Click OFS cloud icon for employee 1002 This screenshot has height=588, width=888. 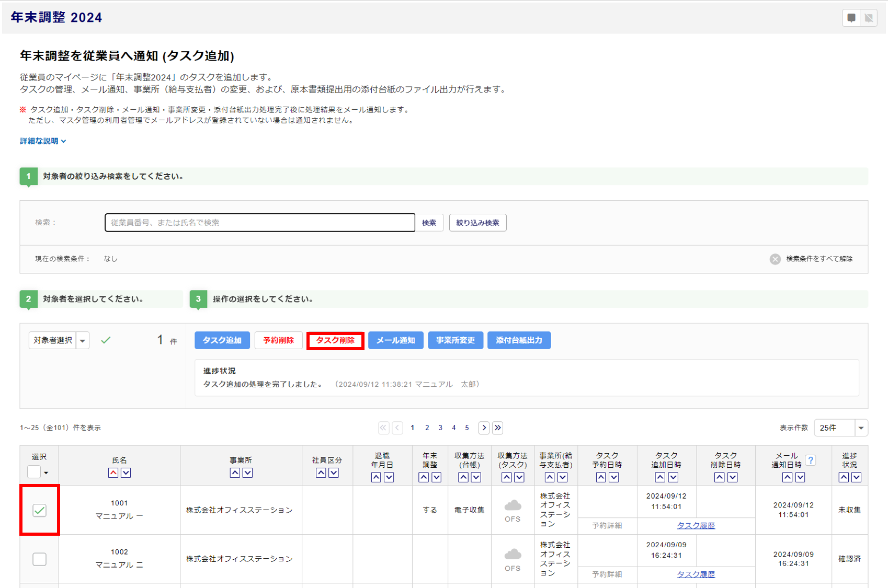pyautogui.click(x=513, y=555)
